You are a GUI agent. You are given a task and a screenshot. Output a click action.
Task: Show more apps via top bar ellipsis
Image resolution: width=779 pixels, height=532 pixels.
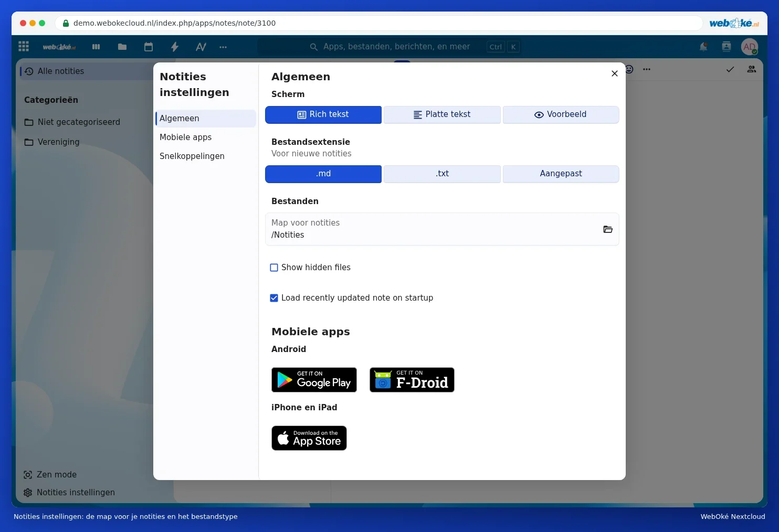click(223, 47)
